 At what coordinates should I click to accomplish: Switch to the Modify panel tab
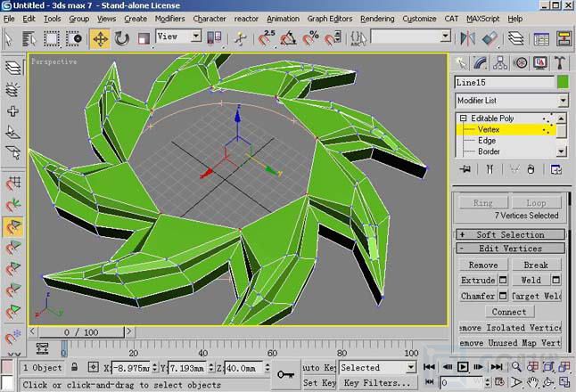pos(480,62)
